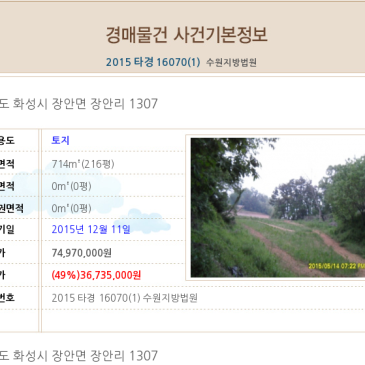Screen dimensions: 365x365
Task: Click 수원지방법원 text in the header
Action: (x=231, y=62)
